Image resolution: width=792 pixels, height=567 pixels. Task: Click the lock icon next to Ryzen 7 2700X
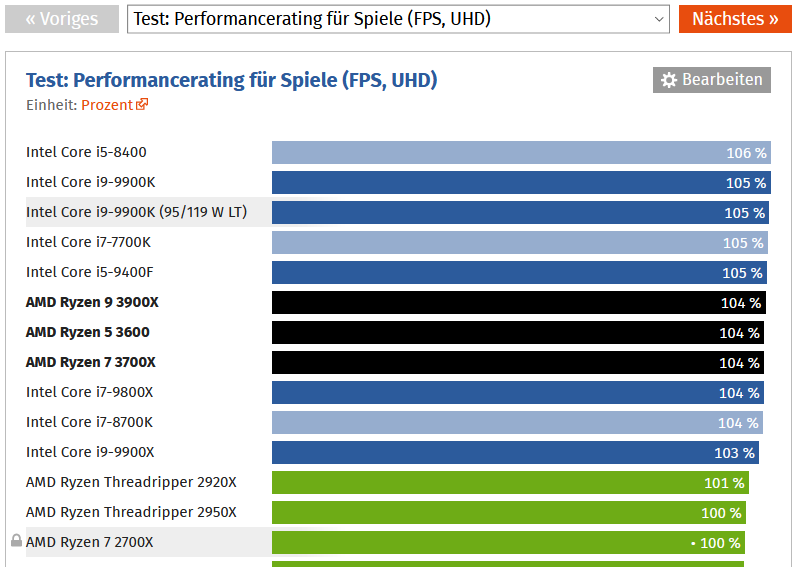click(17, 541)
